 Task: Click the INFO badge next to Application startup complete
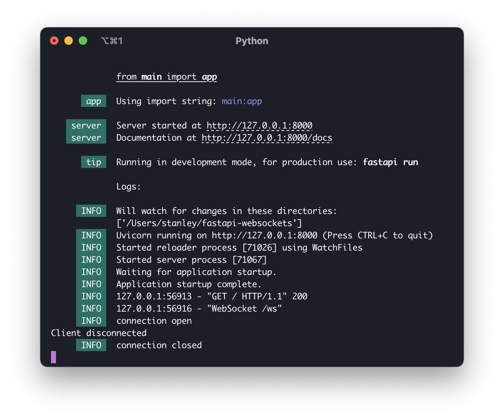[x=91, y=284]
